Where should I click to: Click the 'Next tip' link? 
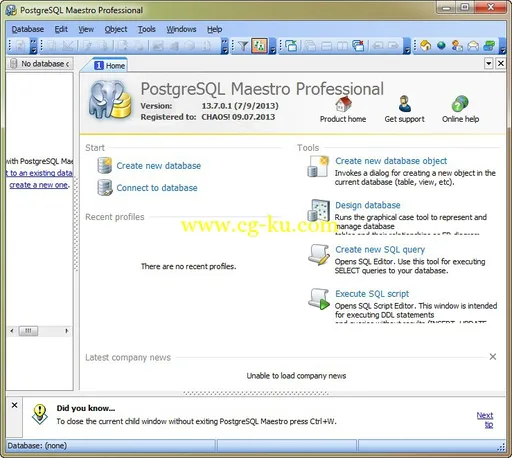click(485, 420)
